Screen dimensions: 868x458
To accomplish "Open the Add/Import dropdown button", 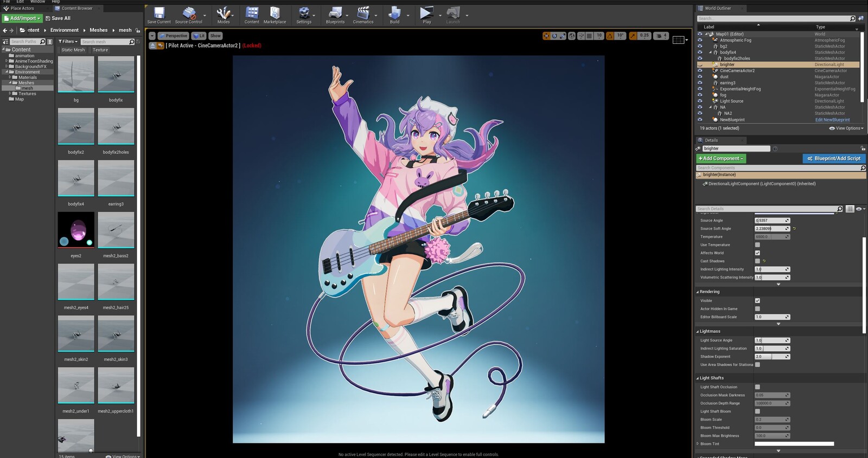I will (x=22, y=18).
